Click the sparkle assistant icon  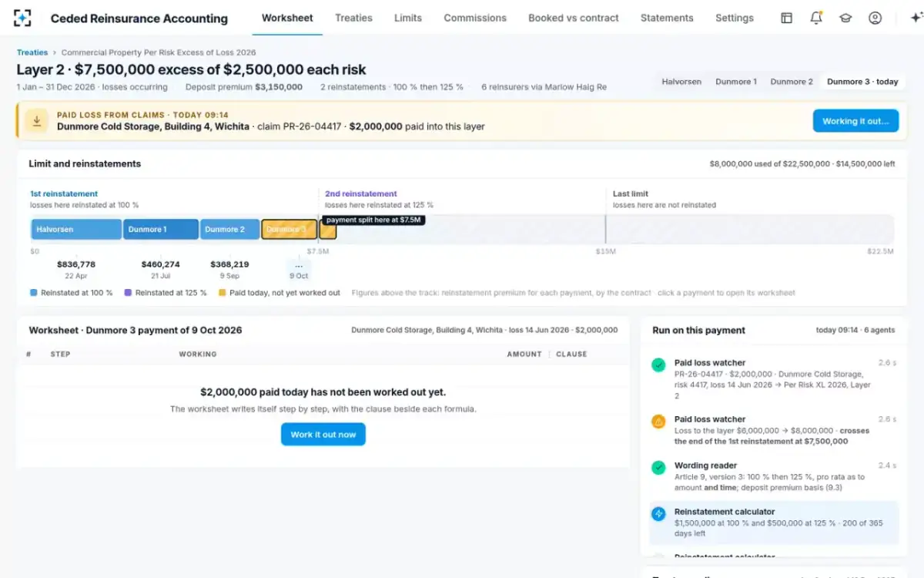click(916, 18)
